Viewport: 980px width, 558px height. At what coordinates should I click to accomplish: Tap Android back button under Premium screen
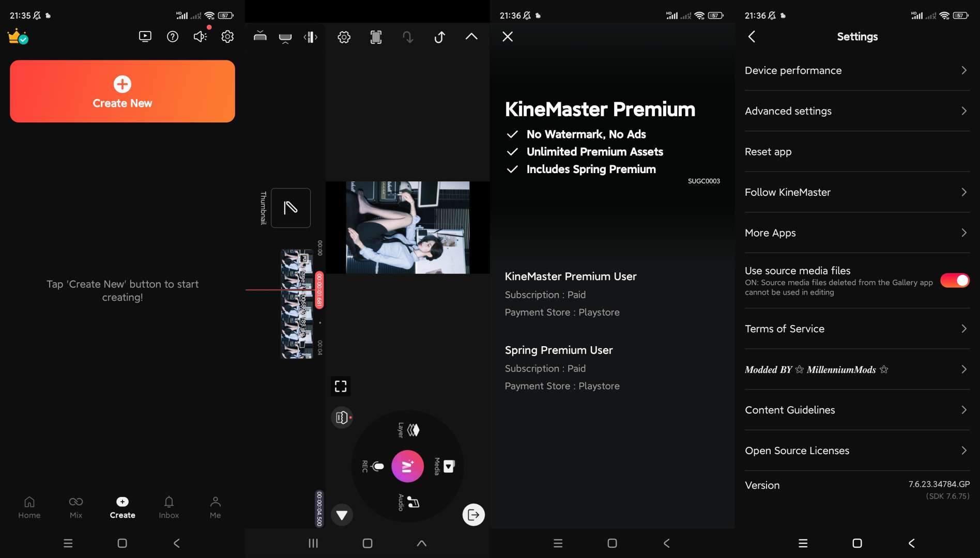tap(667, 543)
